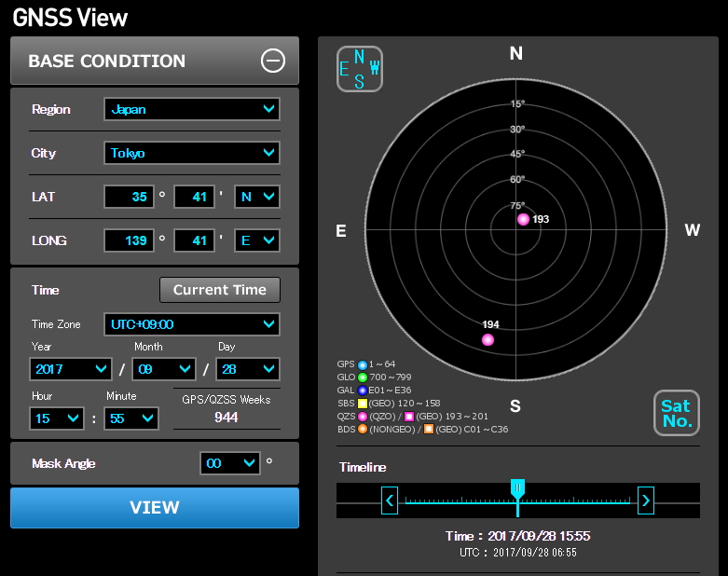Open the Day dropdown showing 28

tap(248, 369)
